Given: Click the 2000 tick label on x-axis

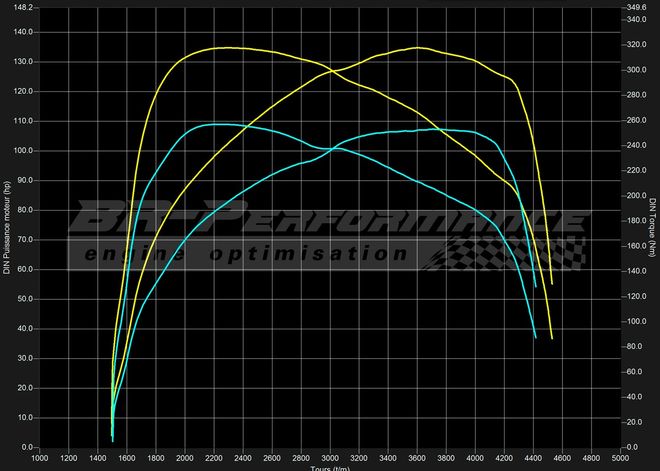Looking at the screenshot, I should (x=185, y=458).
